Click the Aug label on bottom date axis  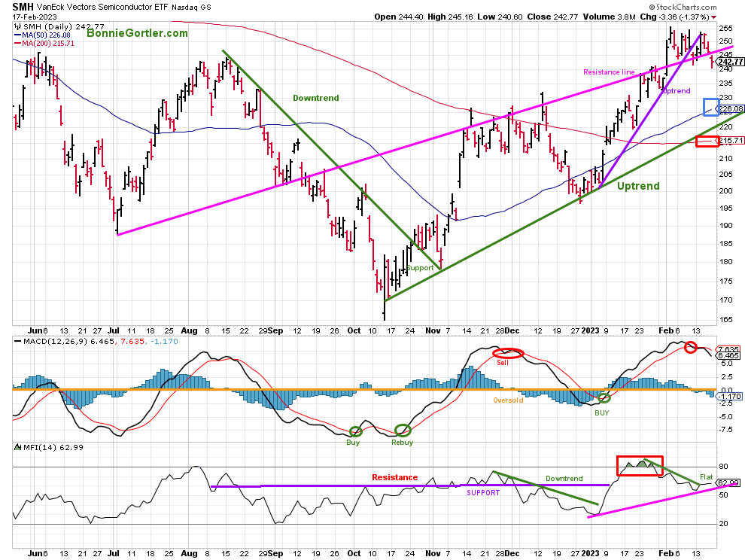coord(189,553)
